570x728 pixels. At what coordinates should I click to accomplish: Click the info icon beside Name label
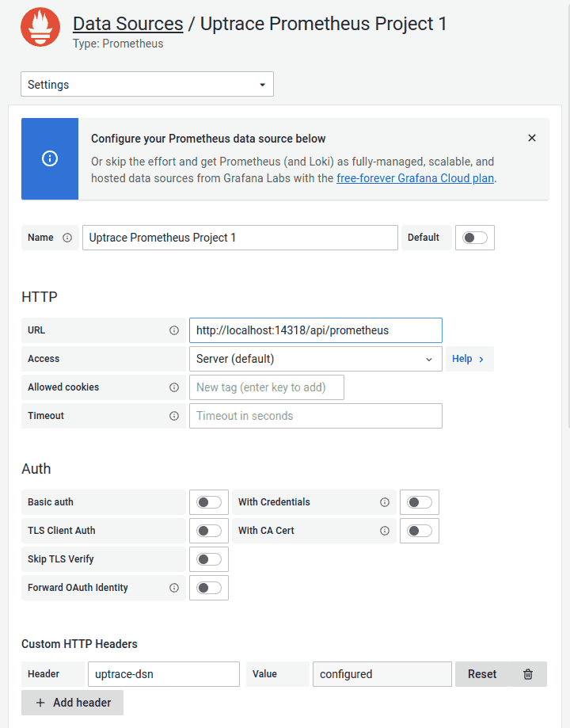coord(67,238)
